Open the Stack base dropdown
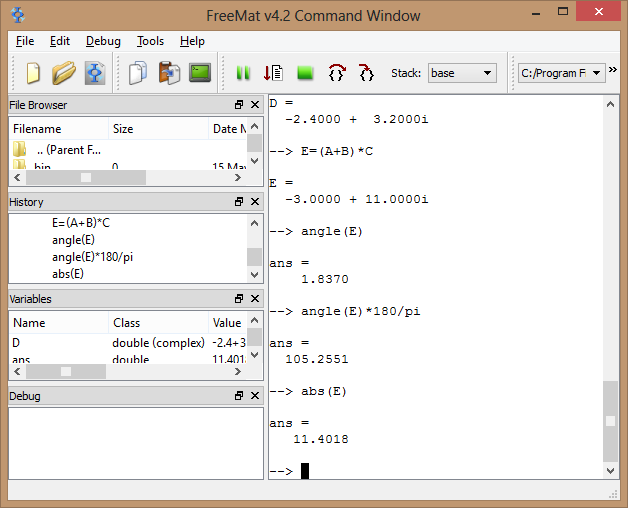 [462, 73]
